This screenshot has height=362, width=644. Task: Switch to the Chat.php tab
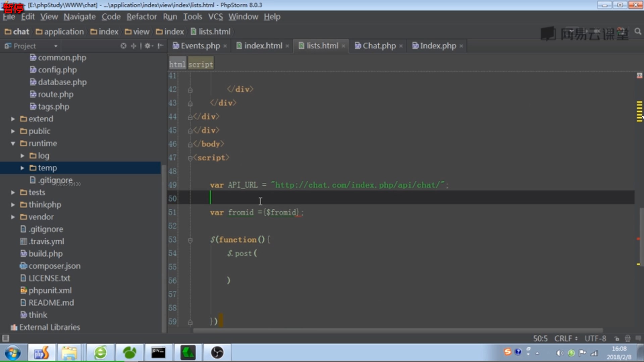[379, 46]
